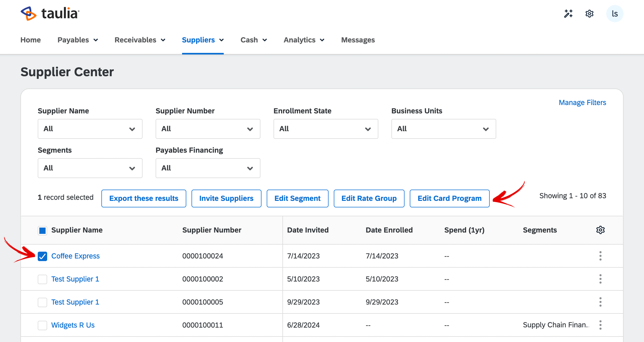Check the Widgets R Us checkbox
The width and height of the screenshot is (644, 342).
(42, 325)
